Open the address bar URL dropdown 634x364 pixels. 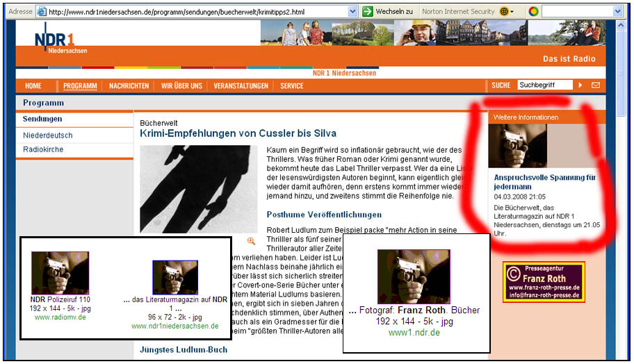pyautogui.click(x=352, y=12)
